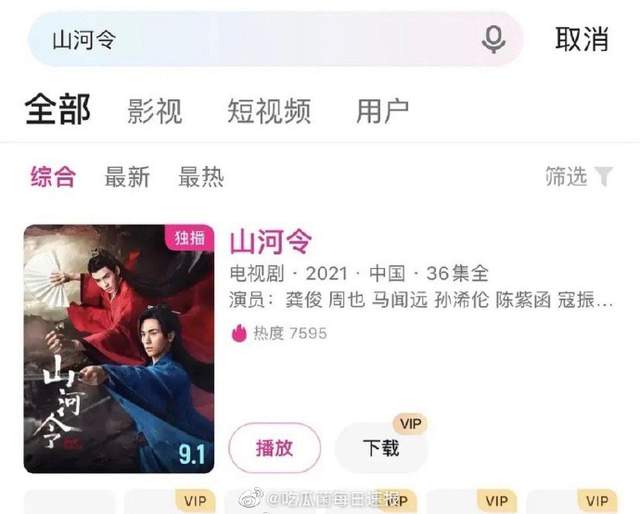640x514 pixels.
Task: Tap the second episode VIP badge
Action: click(195, 501)
